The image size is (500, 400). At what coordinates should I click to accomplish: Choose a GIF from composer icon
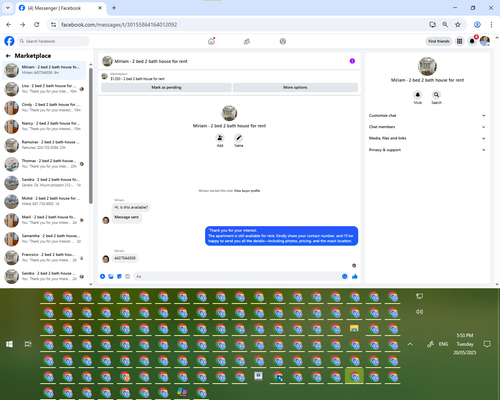click(127, 276)
